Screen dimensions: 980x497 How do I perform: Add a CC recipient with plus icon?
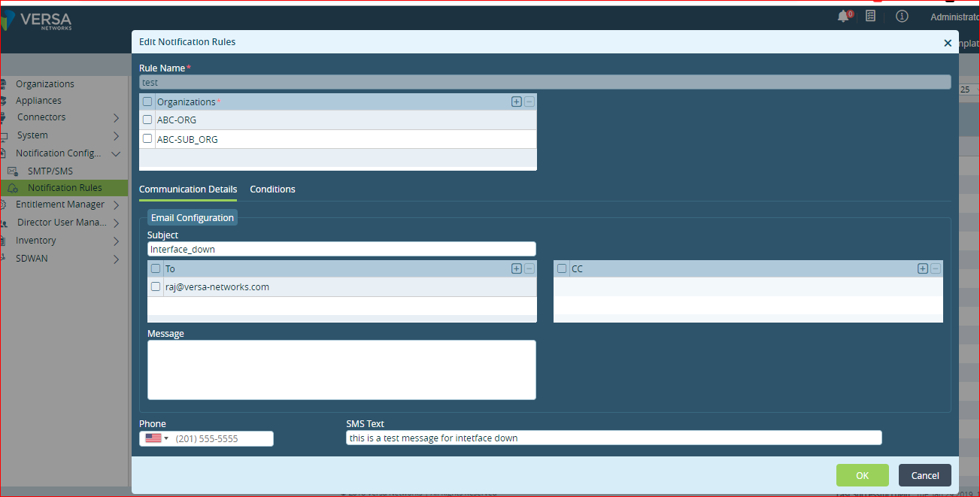point(923,268)
